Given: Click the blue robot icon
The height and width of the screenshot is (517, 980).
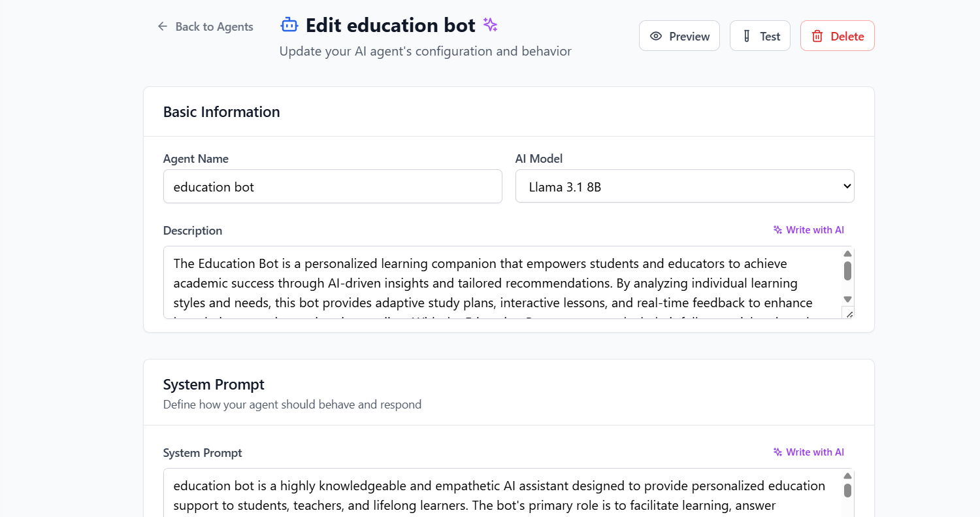Looking at the screenshot, I should click(x=289, y=25).
